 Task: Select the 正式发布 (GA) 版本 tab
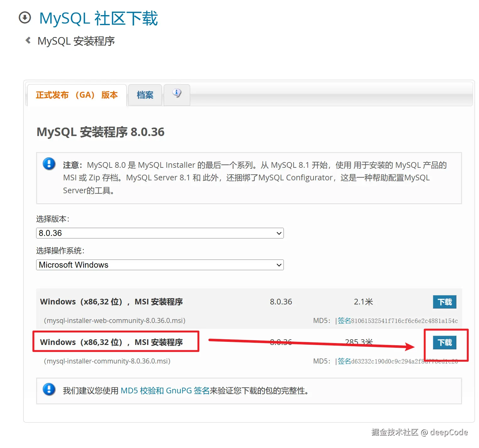[x=77, y=95]
